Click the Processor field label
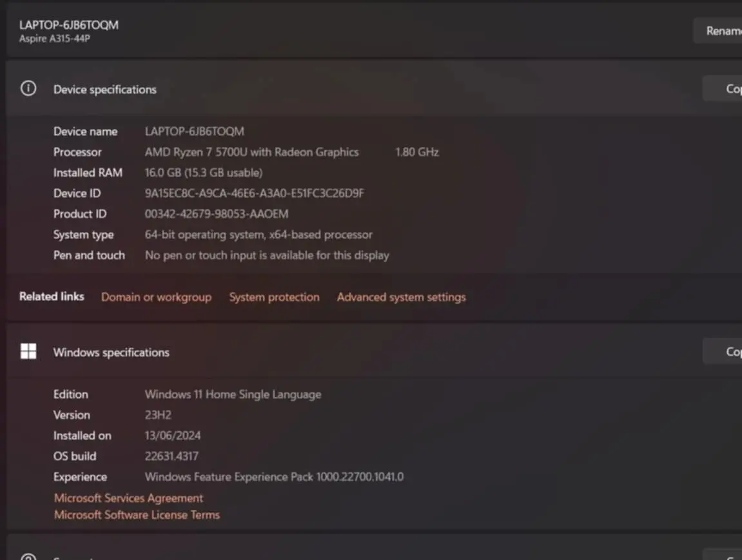 coord(77,152)
